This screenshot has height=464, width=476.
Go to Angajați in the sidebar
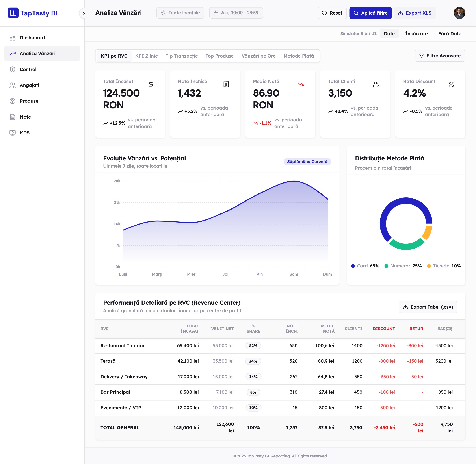(42, 85)
